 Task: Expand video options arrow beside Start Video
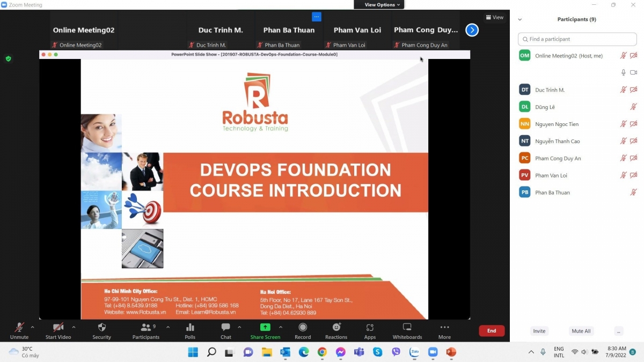click(74, 327)
